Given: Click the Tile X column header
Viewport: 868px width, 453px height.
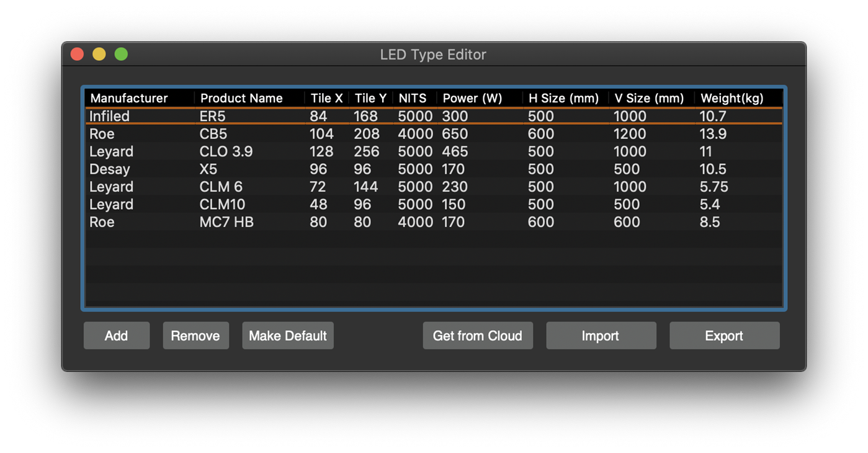Looking at the screenshot, I should click(x=326, y=98).
